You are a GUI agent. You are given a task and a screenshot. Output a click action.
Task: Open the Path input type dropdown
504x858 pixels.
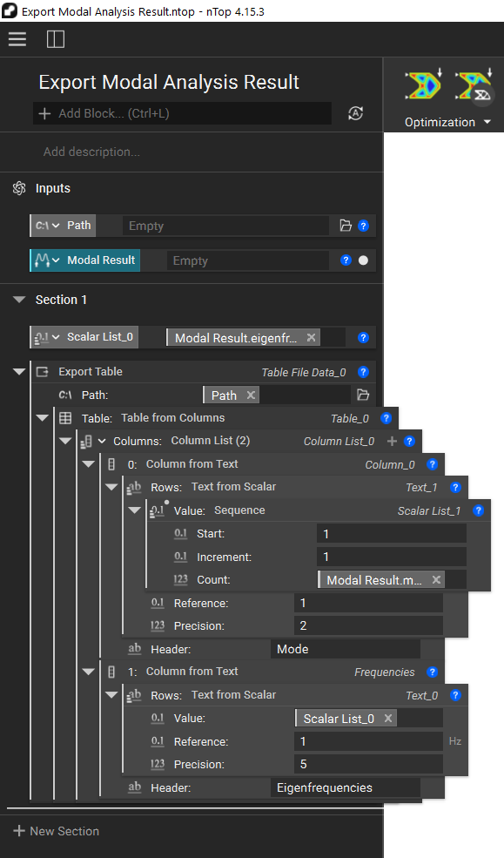(x=48, y=226)
